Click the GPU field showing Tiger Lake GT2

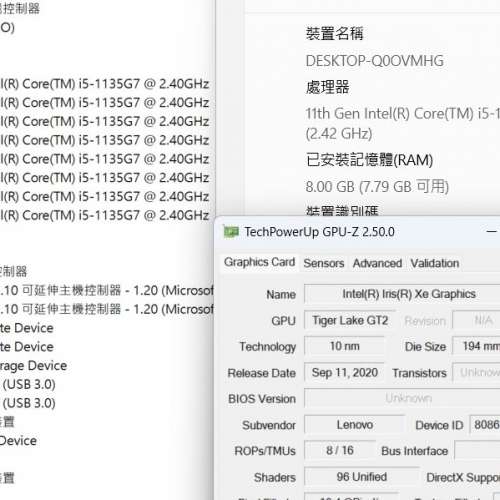pos(350,320)
